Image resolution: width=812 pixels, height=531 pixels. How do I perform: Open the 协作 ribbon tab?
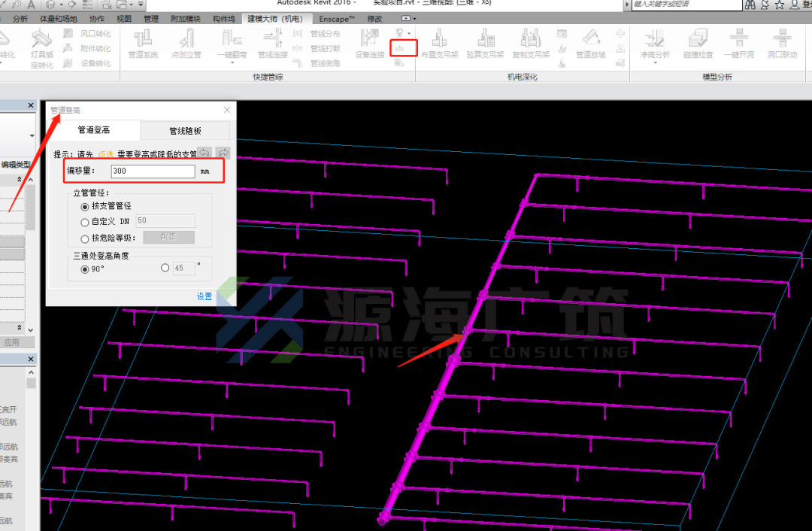(x=97, y=19)
